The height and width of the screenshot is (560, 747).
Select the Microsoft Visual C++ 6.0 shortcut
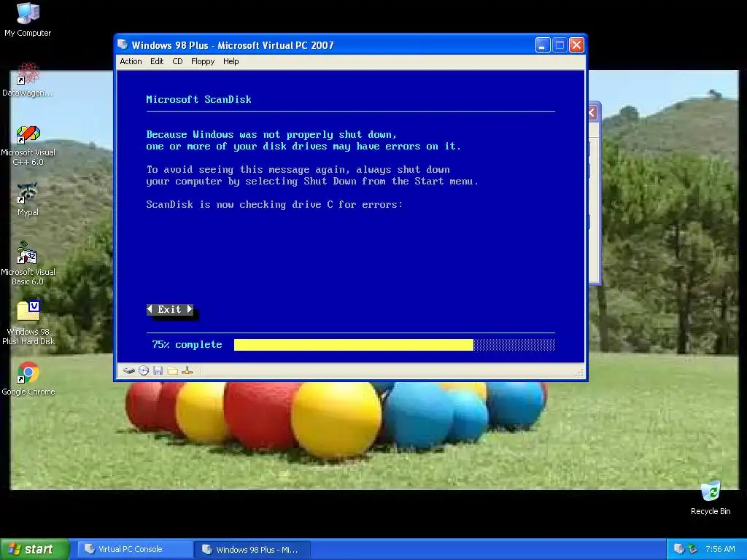(28, 146)
